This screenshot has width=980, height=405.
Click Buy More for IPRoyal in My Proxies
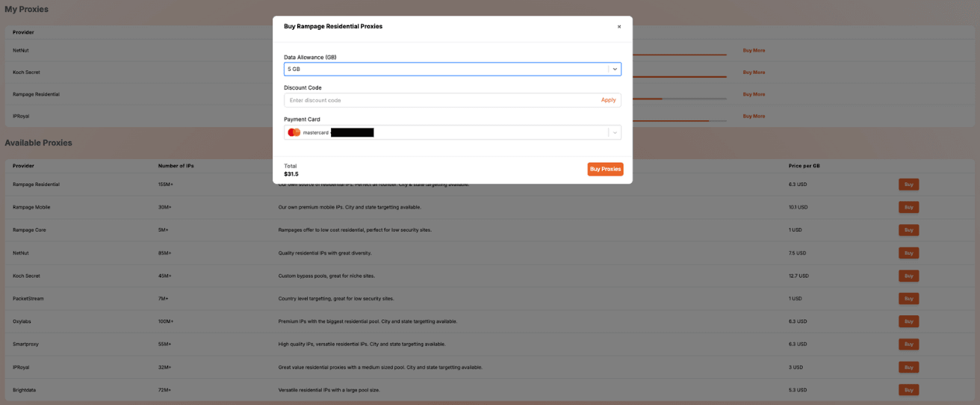754,116
